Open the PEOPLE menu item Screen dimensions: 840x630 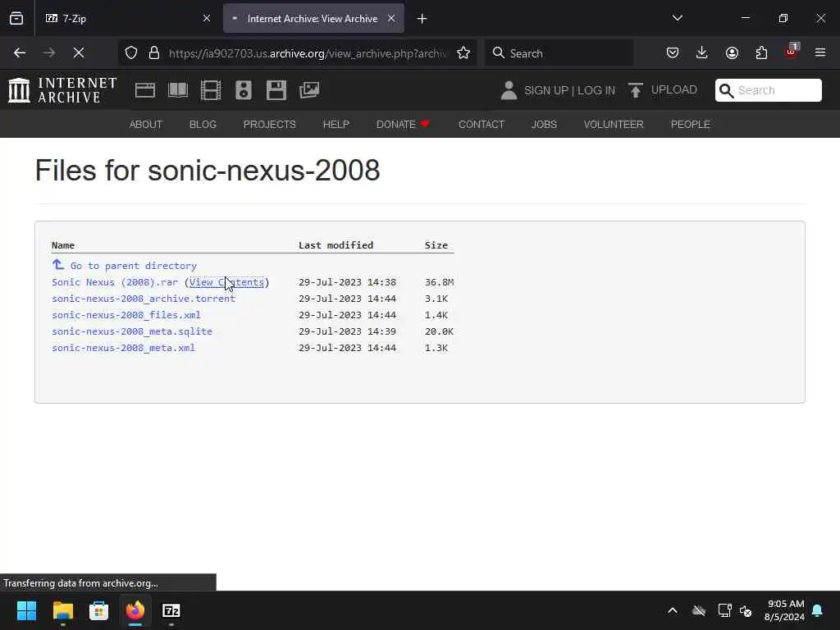pyautogui.click(x=691, y=125)
